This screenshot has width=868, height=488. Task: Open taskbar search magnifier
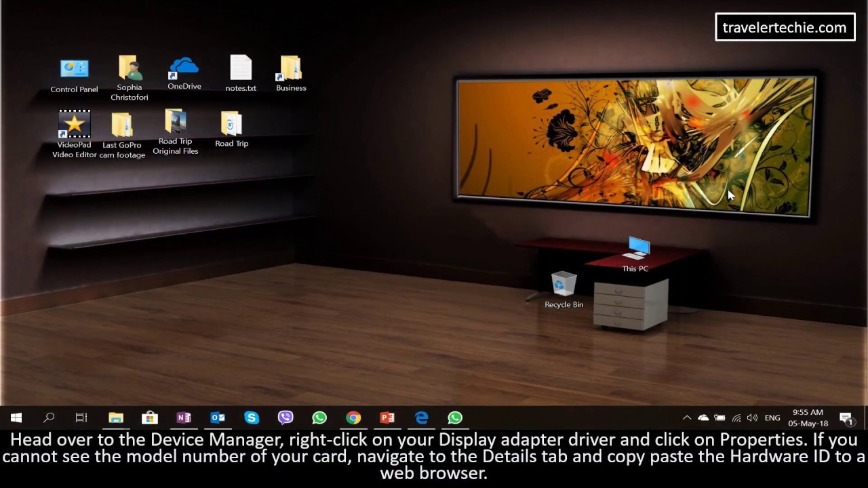tap(49, 418)
